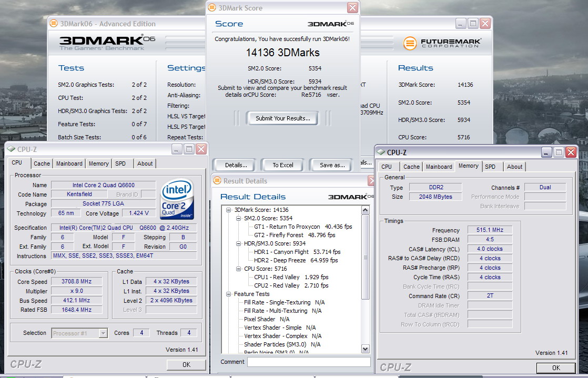Click Save as button in score window

332,165
